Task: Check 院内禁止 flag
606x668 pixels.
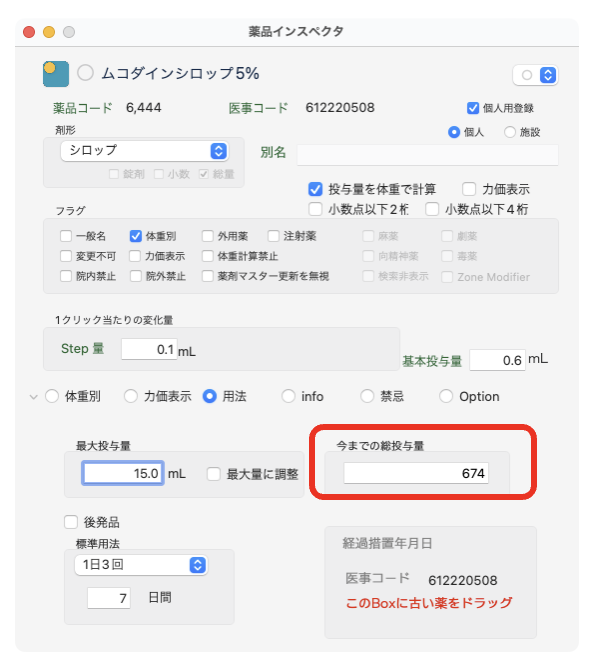Action: tap(66, 276)
